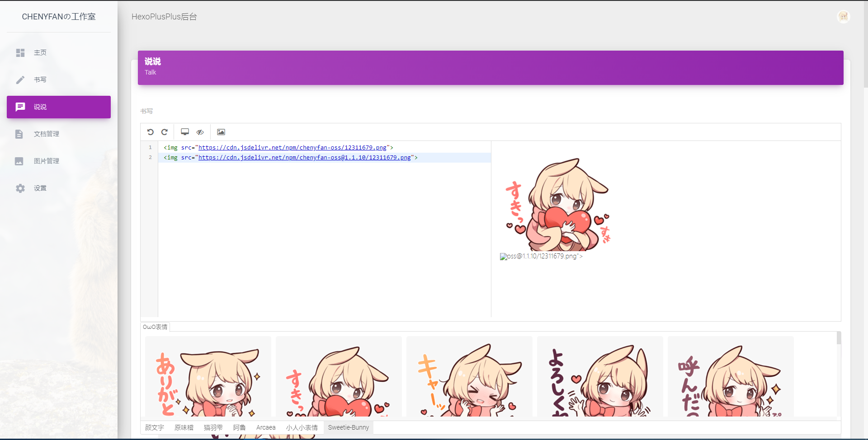Screen dimensions: 868x440
Task: Click the 书写 pencil icon in the sidebar
Action: pos(20,80)
